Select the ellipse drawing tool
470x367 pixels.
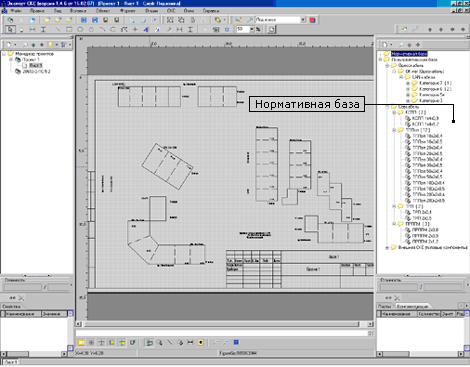[x=80, y=29]
